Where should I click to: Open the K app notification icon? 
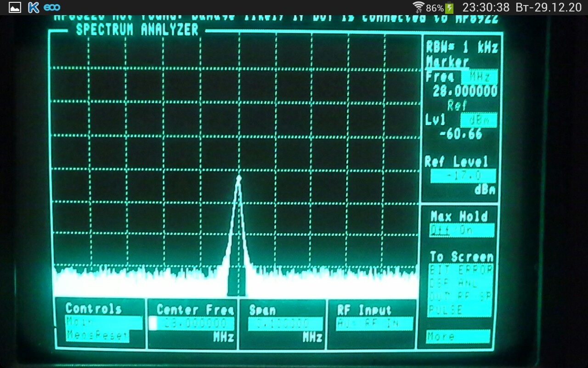click(33, 7)
